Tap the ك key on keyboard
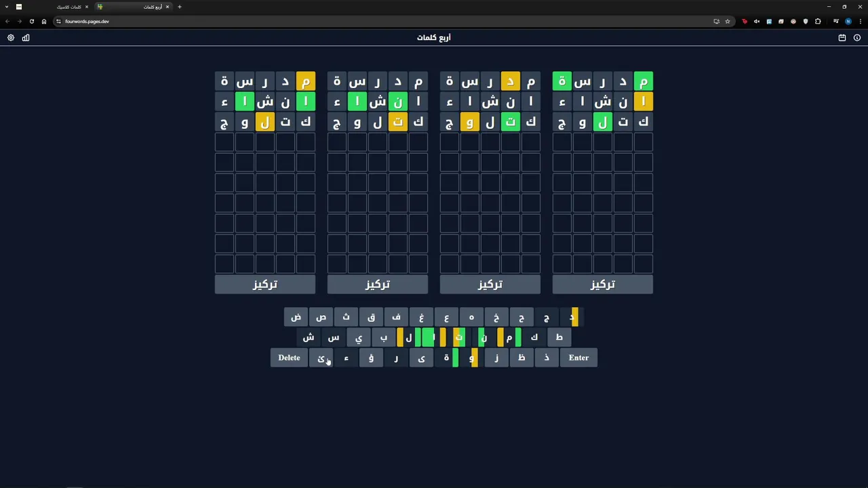868x488 pixels. 534,338
